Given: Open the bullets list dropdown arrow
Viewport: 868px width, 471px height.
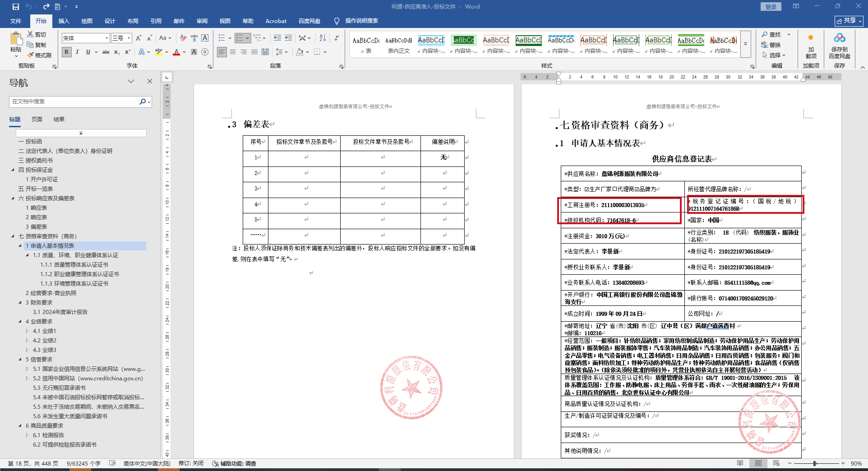Looking at the screenshot, I should coord(230,38).
